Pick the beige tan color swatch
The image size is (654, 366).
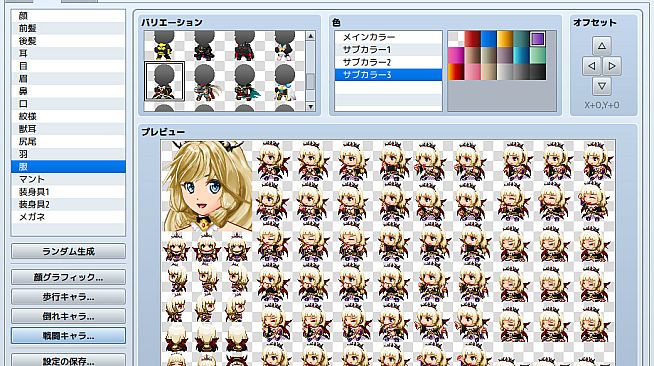pyautogui.click(x=488, y=72)
